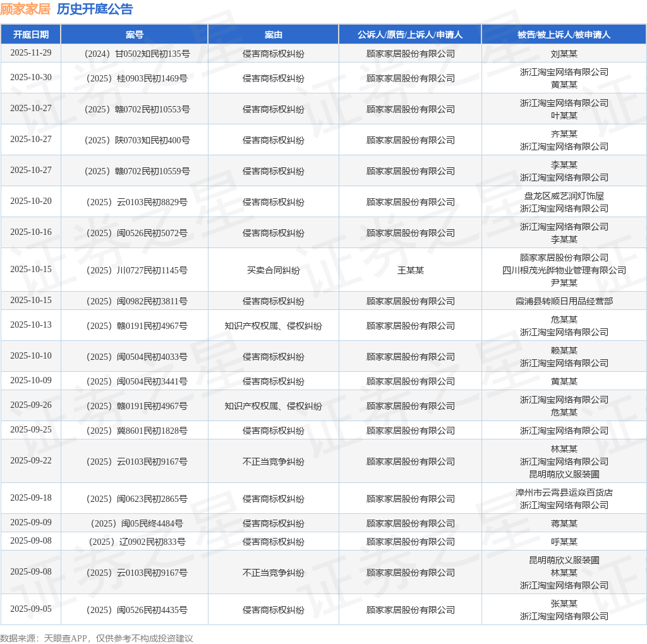Click the date 2025-09-05

31,609
